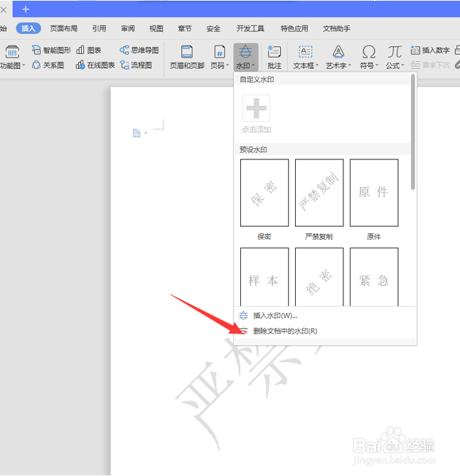The width and height of the screenshot is (460, 476).
Task: Select the 紧急 preset watermark thumbnail
Action: (374, 277)
